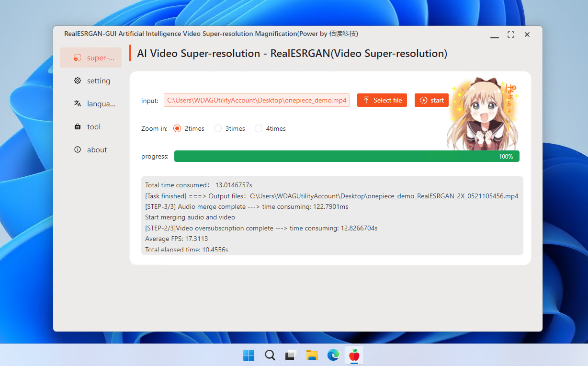
Task: Close the RealESRGAN-GUI window
Action: click(x=527, y=34)
